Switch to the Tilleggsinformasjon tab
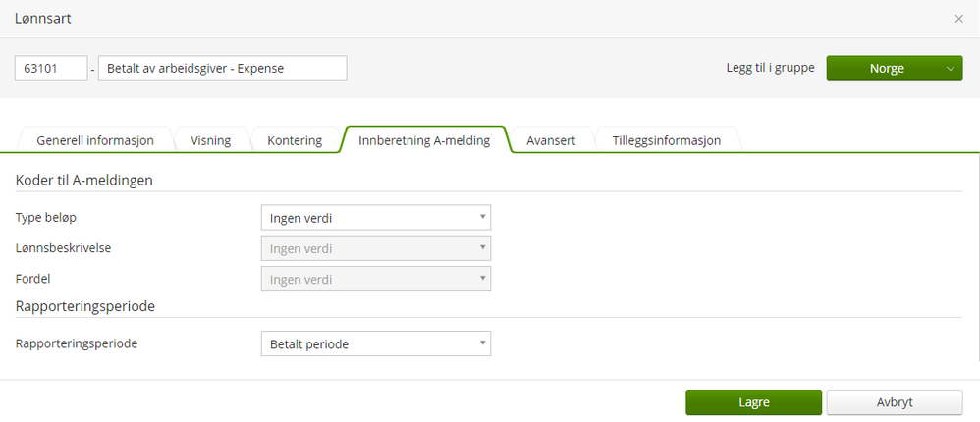 pyautogui.click(x=667, y=140)
